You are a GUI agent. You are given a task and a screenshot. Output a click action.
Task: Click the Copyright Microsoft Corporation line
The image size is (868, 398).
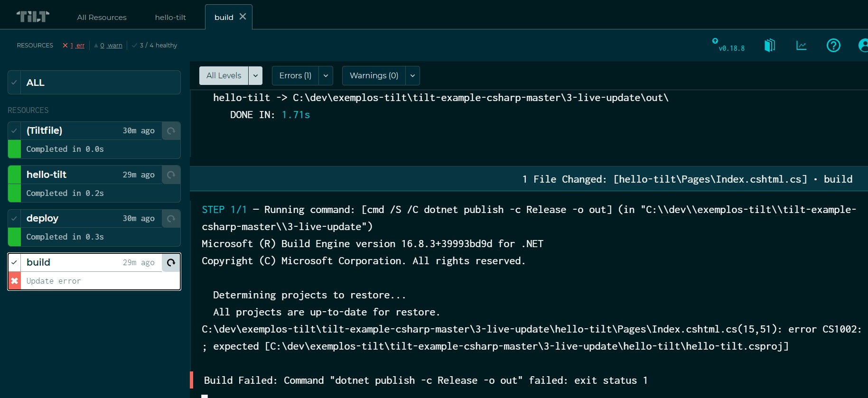pyautogui.click(x=364, y=261)
